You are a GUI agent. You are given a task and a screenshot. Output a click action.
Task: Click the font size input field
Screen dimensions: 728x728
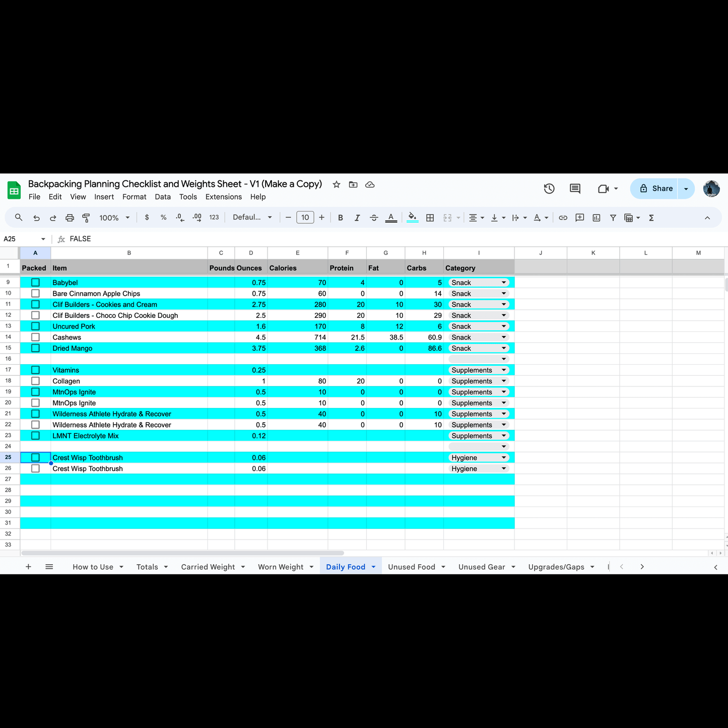pos(305,218)
